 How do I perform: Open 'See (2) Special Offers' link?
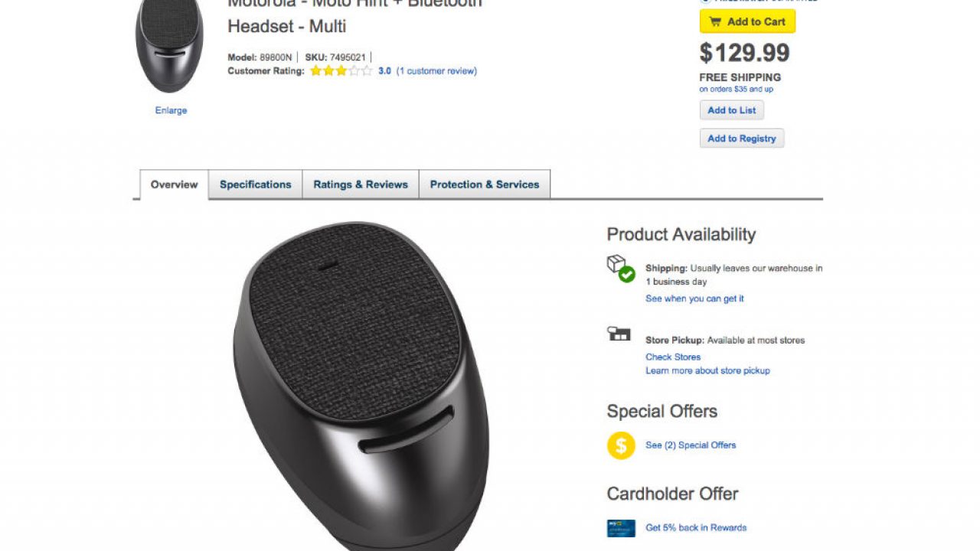pos(691,445)
